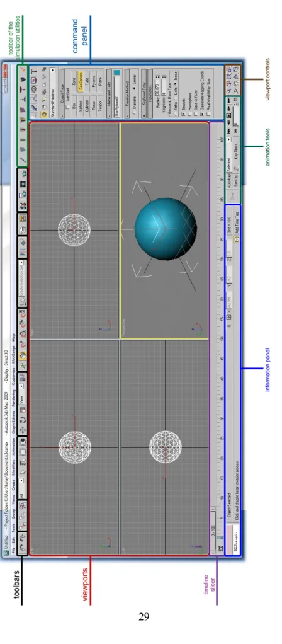The width and height of the screenshot is (282, 644).
Task: Click the Mirror tool icon
Action: click(x=23, y=252)
